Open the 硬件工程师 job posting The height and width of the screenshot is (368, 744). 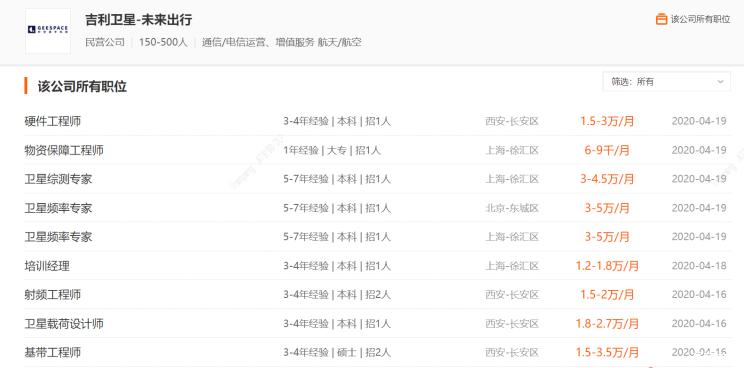[x=53, y=121]
